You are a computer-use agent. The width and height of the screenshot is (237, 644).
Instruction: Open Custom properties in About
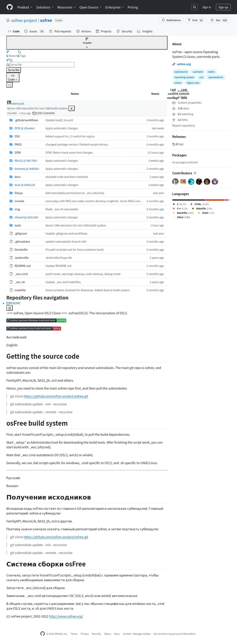pos(189,103)
